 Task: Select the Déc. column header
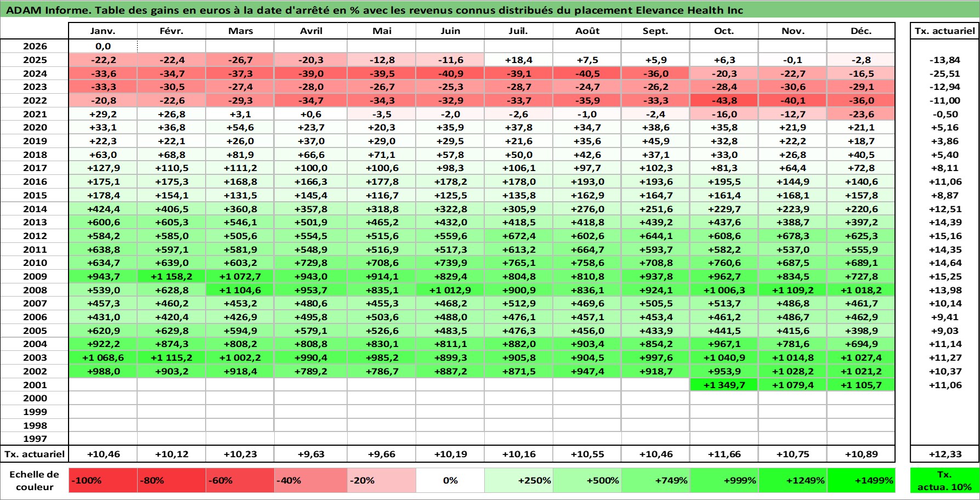861,31
